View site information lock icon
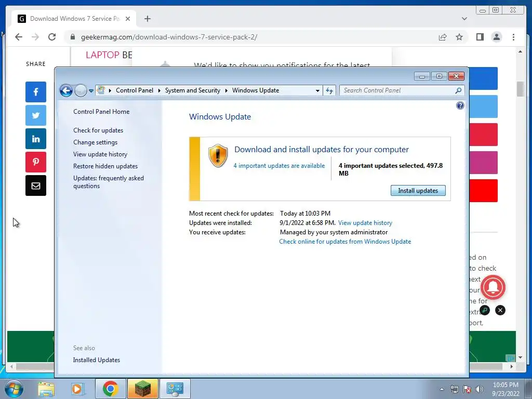Viewport: 532px width, 399px height. 72,37
